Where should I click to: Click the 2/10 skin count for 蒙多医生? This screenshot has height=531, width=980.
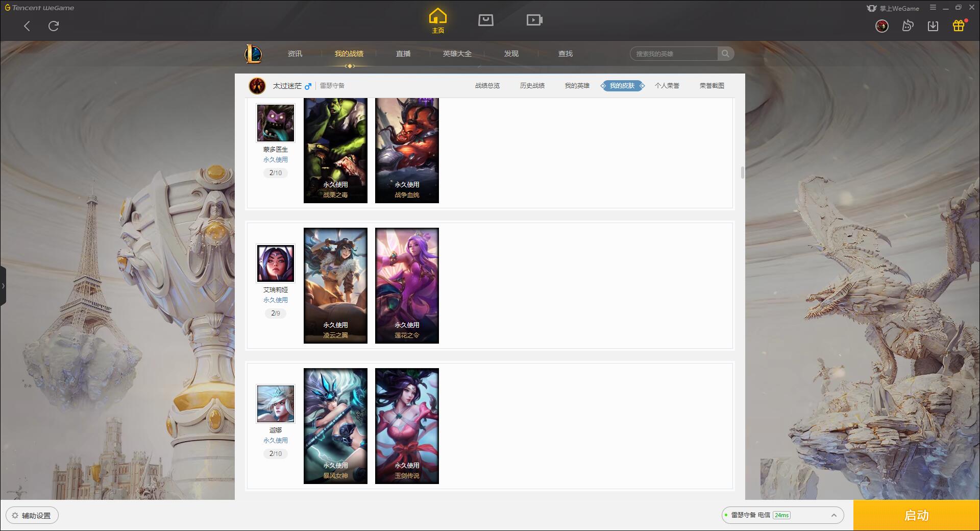pos(276,173)
